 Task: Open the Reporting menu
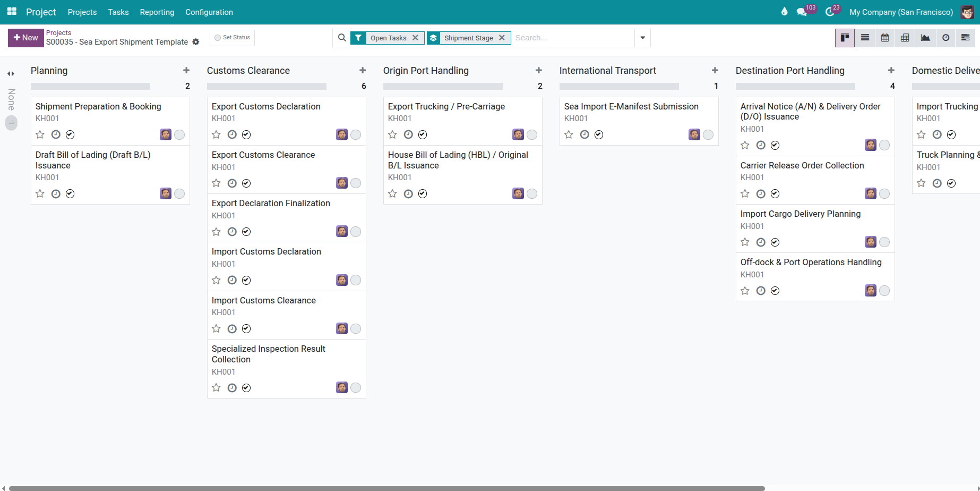click(x=157, y=12)
